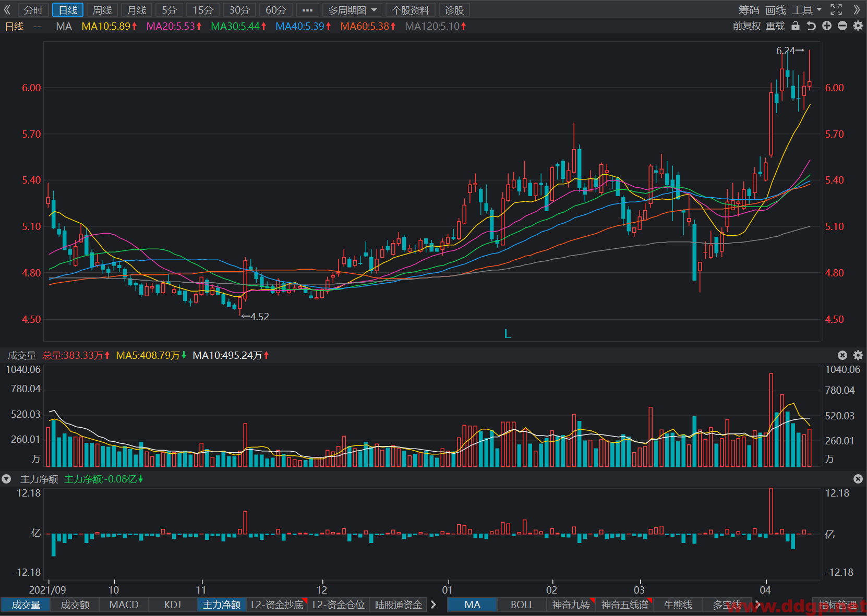Select 主力净额 indicator tab
867x616 pixels.
click(x=222, y=605)
